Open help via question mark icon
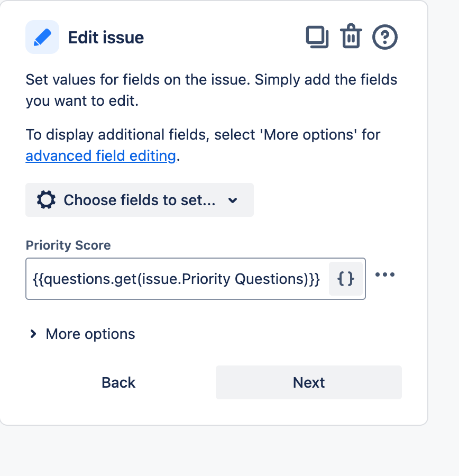 click(x=384, y=37)
